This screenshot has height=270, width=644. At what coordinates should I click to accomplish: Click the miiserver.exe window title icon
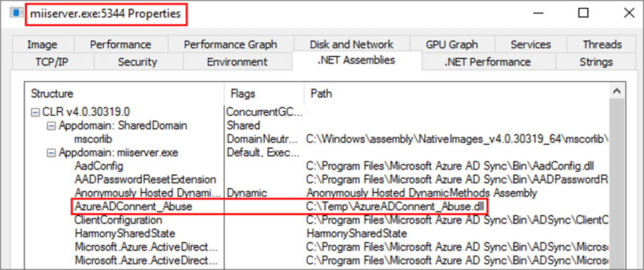coord(15,13)
